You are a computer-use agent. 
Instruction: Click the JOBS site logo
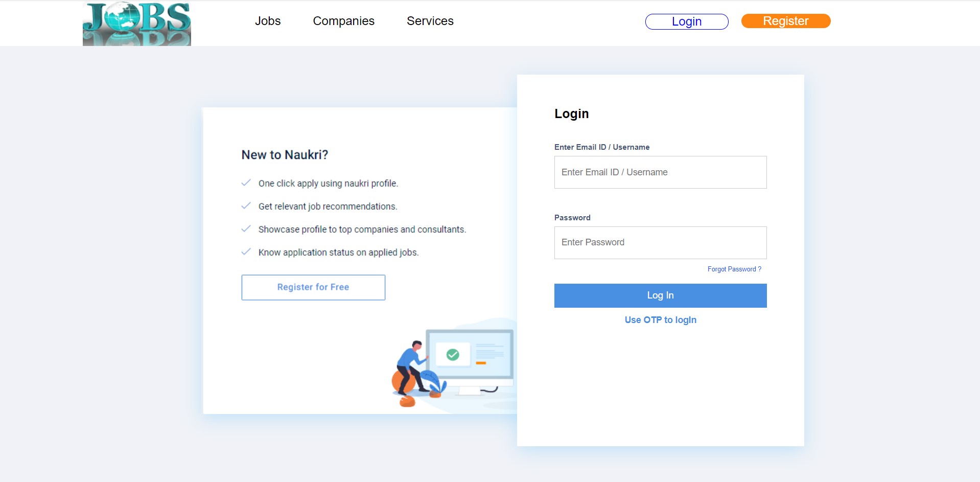point(136,23)
